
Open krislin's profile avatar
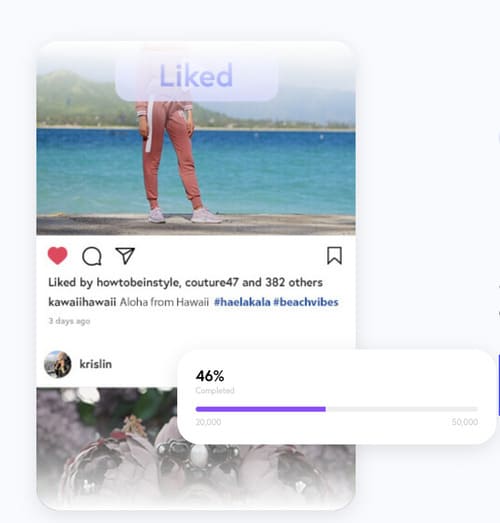pos(58,364)
